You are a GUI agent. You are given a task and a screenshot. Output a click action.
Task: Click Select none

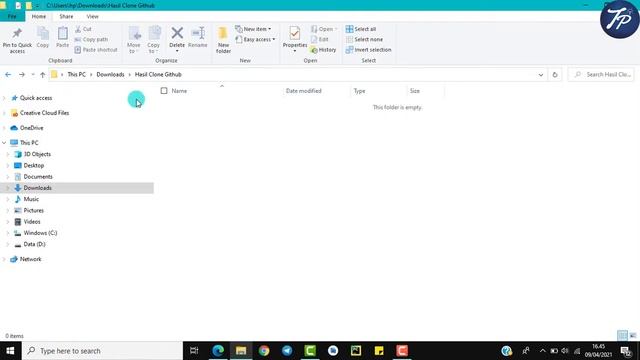364,39
